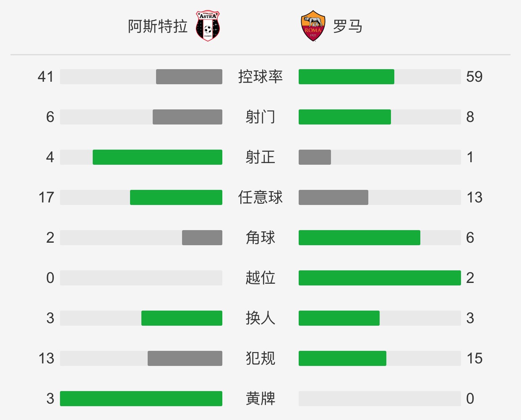521x420 pixels.
Task: Click Roma's gray 射正 bar
Action: point(315,157)
